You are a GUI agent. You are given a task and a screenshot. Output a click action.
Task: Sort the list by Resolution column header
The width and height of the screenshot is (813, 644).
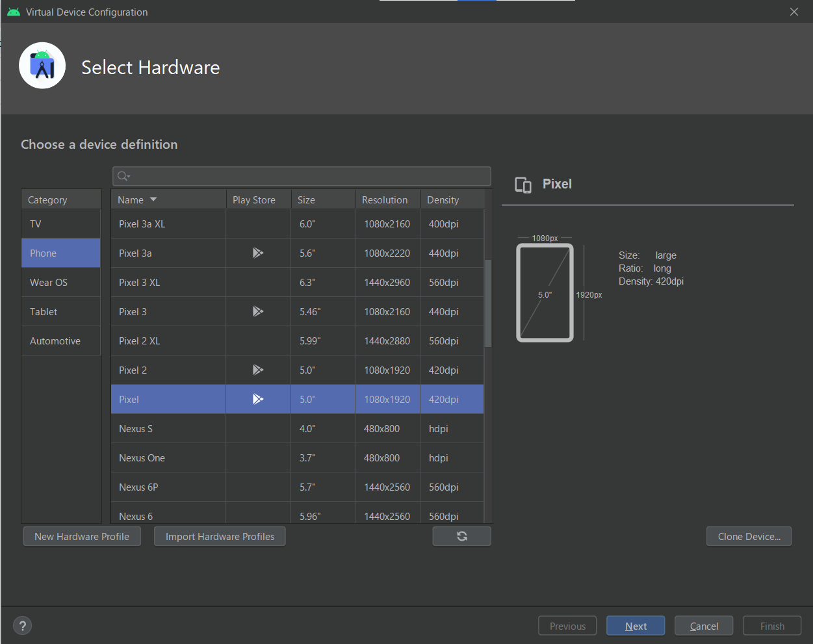[385, 200]
